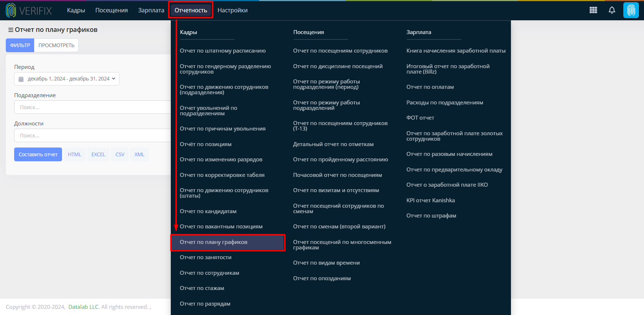Open the period date range dropdown
This screenshot has width=644, height=315.
click(x=67, y=79)
